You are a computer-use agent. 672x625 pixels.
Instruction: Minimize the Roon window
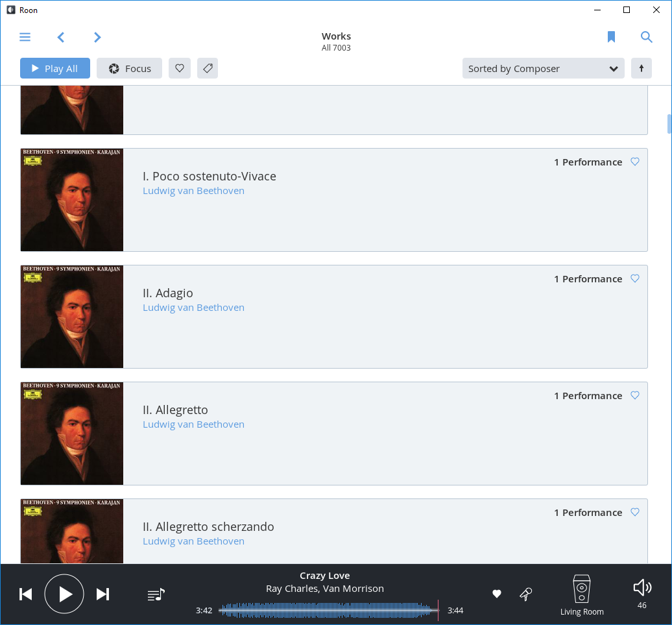(x=597, y=10)
